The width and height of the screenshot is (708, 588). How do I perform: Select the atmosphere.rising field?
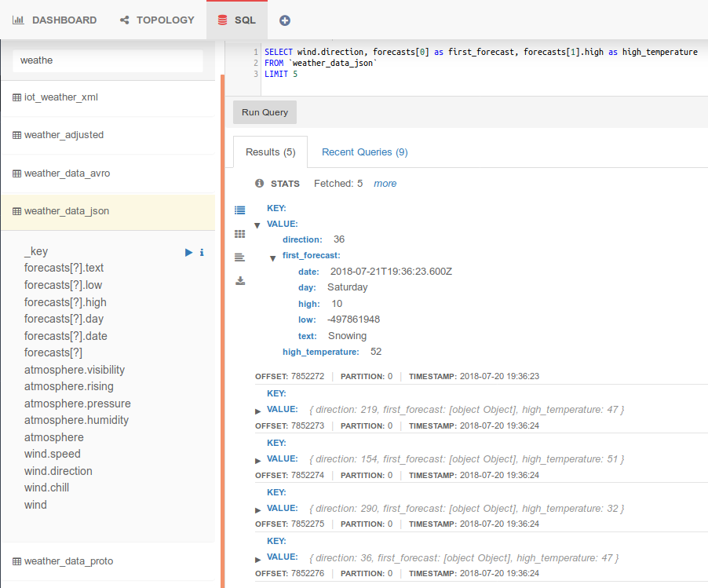click(68, 386)
